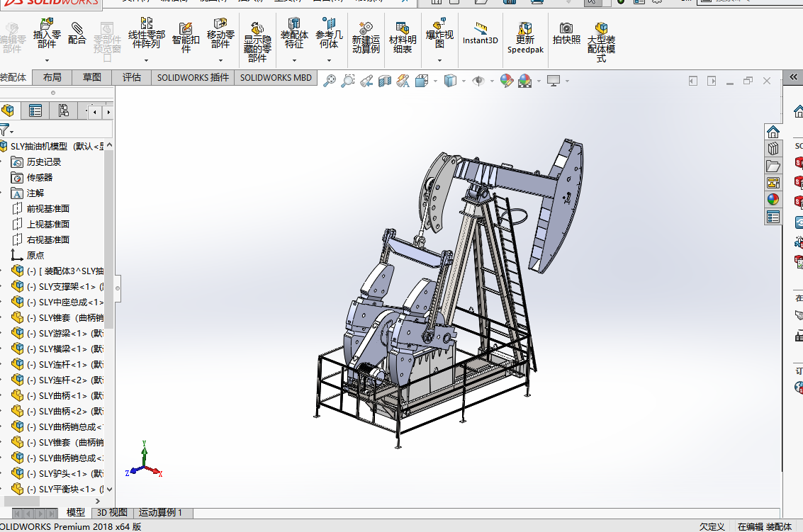Image resolution: width=803 pixels, height=532 pixels.
Task: Switch to Evaluate (评估) tab
Action: [x=132, y=77]
